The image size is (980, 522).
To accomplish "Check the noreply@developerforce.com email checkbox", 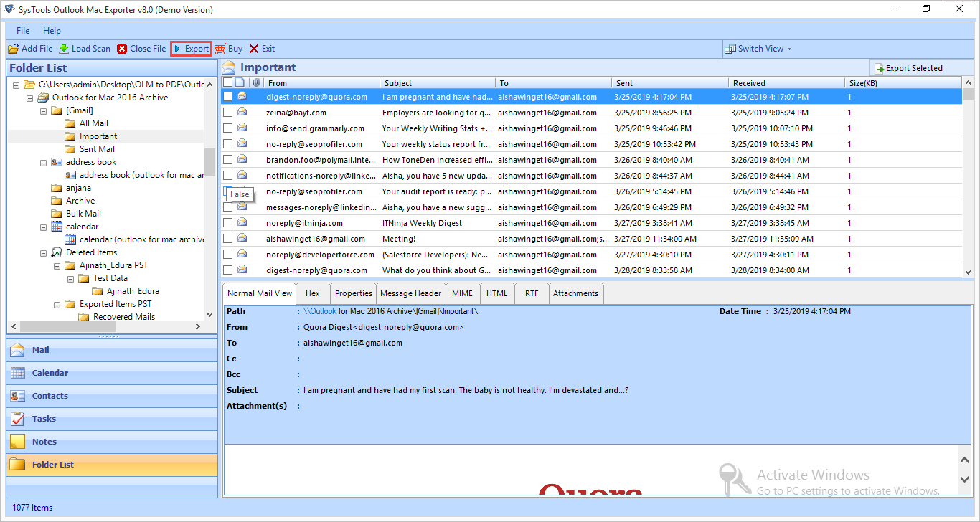I will 227,255.
